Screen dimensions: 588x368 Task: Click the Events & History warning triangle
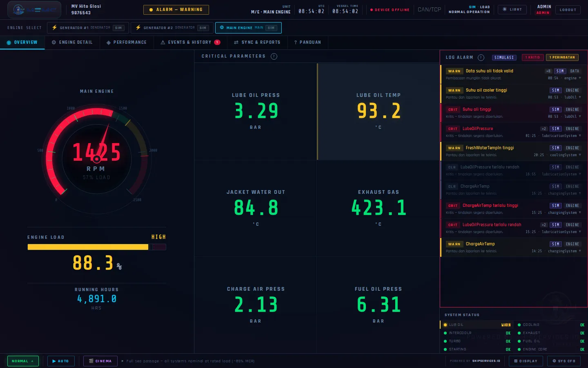coord(163,43)
